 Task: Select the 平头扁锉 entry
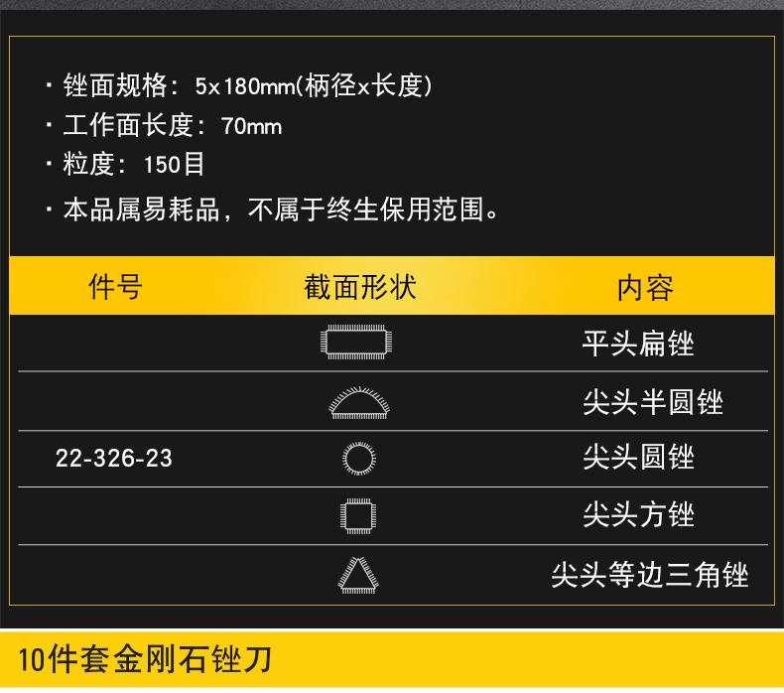tap(638, 344)
